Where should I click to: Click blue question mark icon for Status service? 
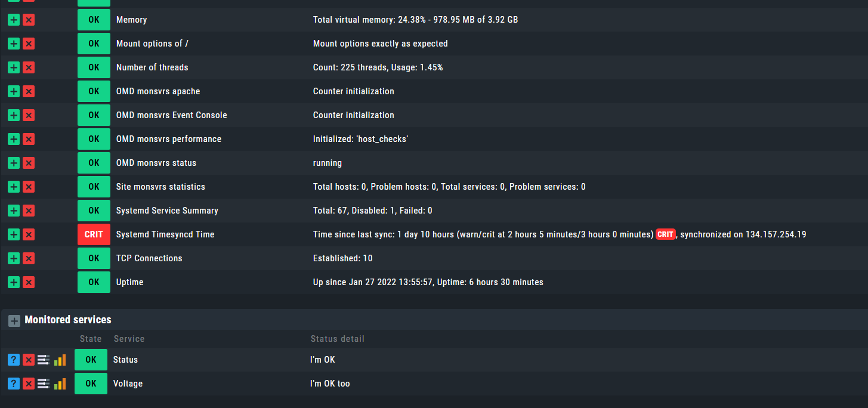point(14,360)
